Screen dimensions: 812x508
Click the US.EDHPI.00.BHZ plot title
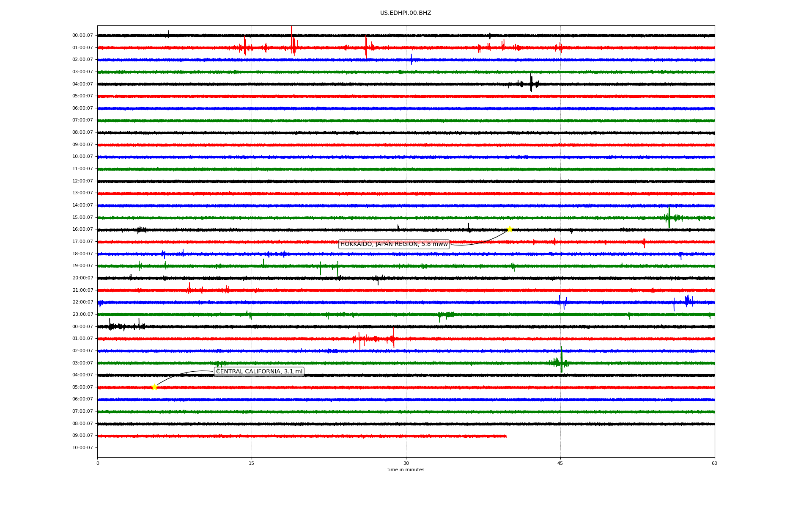point(406,13)
